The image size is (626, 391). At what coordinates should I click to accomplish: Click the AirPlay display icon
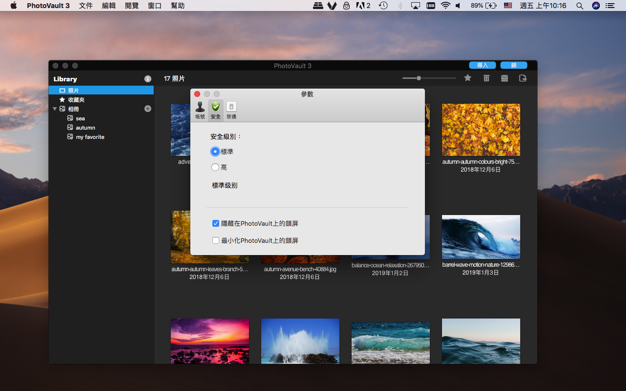coord(415,6)
